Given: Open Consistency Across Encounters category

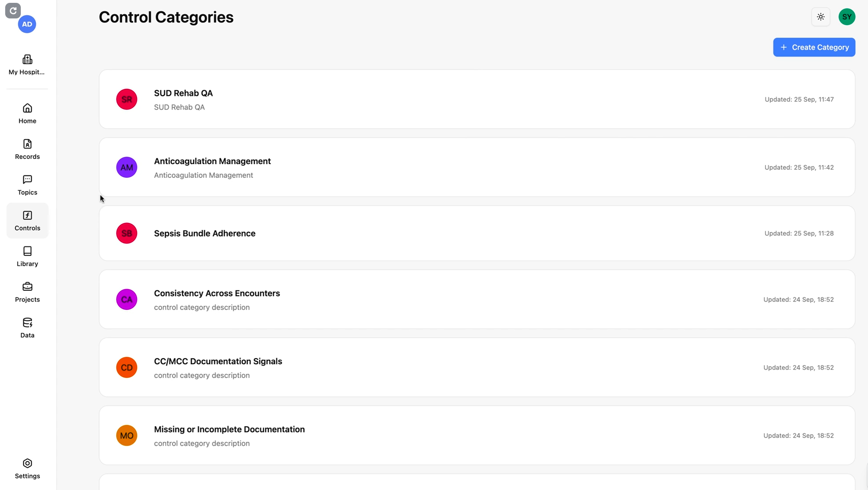Looking at the screenshot, I should (217, 293).
